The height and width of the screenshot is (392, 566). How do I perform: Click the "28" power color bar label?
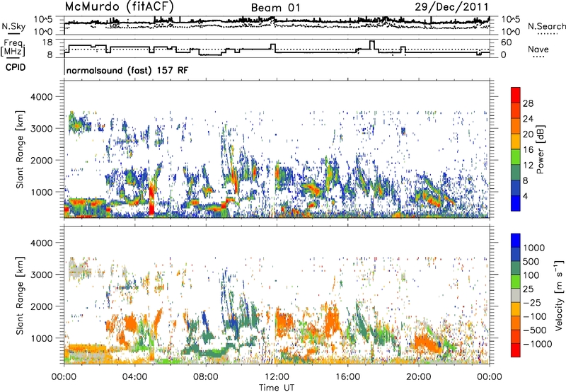[528, 103]
